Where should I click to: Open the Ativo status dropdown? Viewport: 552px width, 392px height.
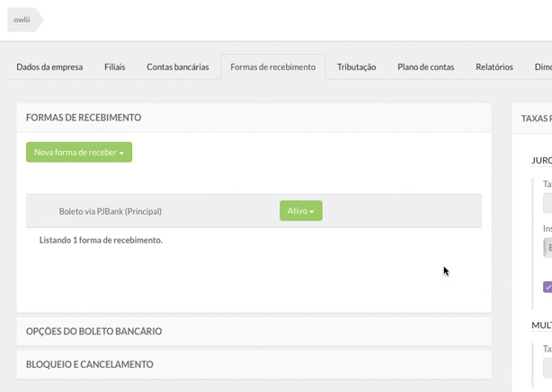(x=301, y=210)
